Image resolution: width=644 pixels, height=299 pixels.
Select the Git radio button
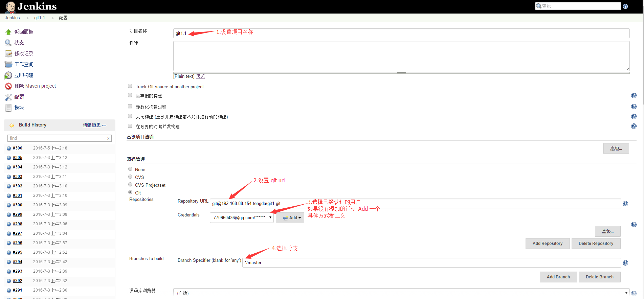130,192
